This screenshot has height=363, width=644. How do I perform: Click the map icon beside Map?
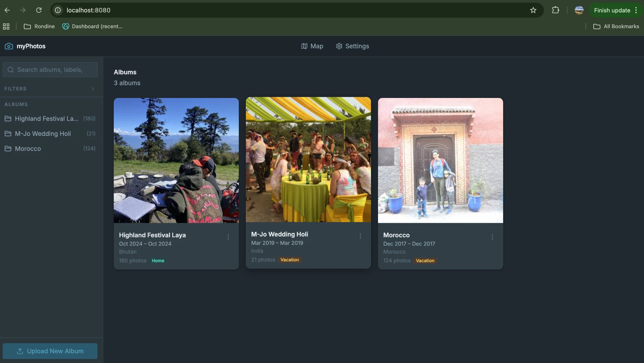pyautogui.click(x=304, y=46)
